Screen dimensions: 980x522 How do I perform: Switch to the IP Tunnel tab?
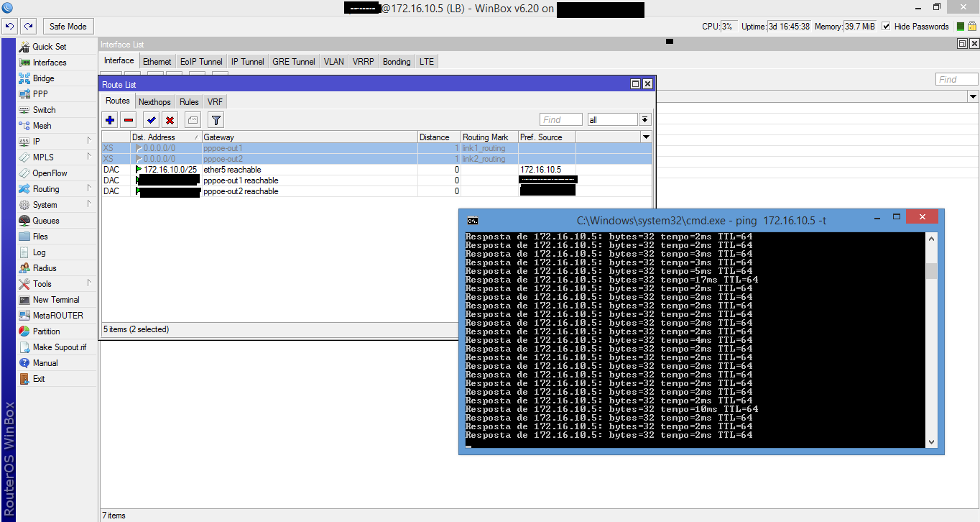248,62
